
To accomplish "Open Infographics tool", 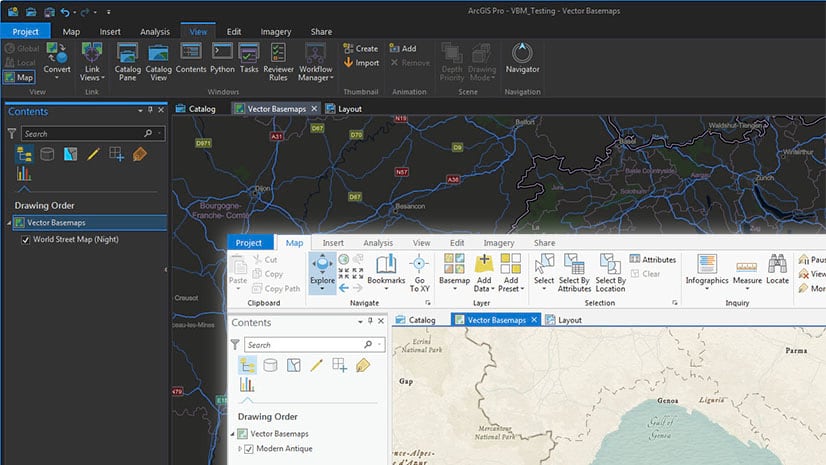I will click(706, 272).
